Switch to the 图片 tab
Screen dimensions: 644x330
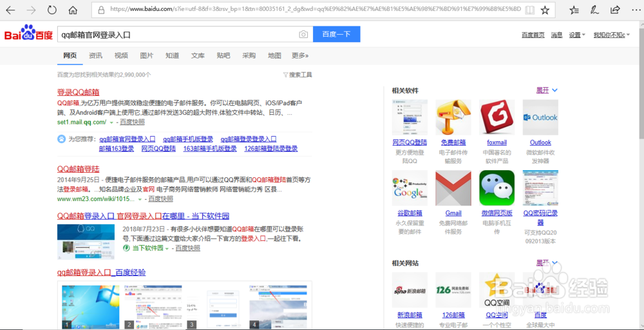coord(147,55)
